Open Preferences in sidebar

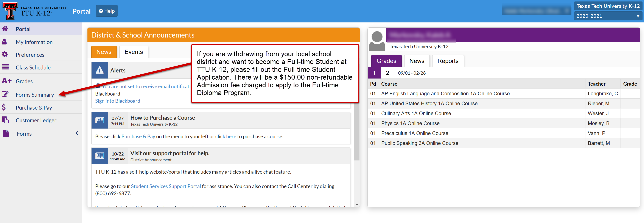click(41, 55)
